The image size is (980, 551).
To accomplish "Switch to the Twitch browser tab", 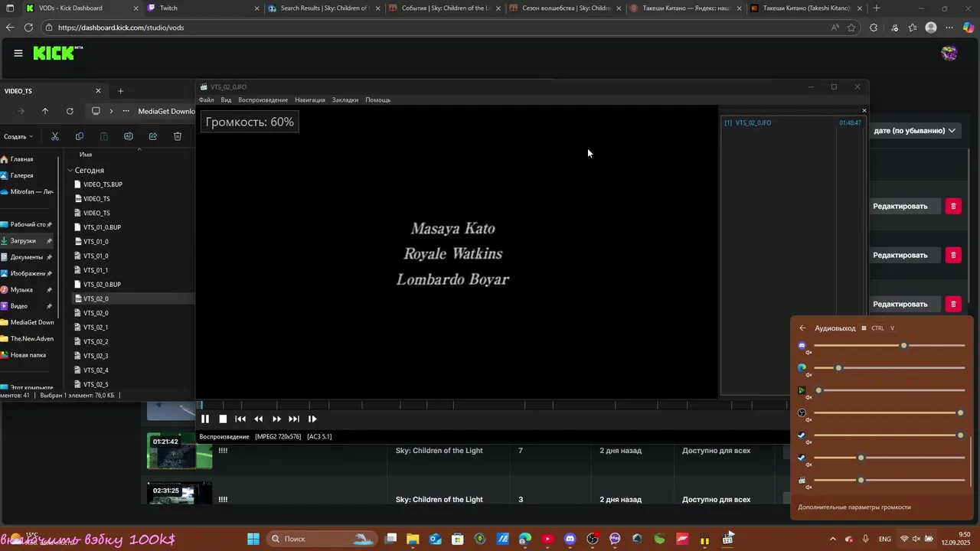I will [x=199, y=8].
